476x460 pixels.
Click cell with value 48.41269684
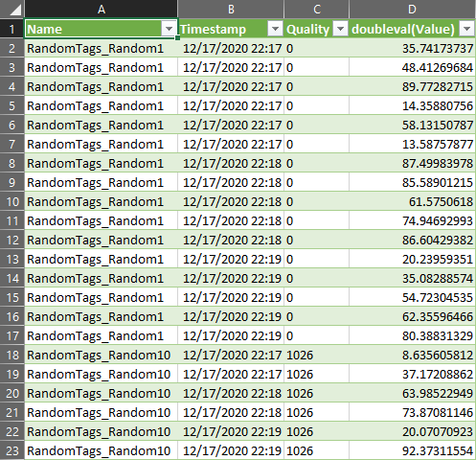point(412,67)
